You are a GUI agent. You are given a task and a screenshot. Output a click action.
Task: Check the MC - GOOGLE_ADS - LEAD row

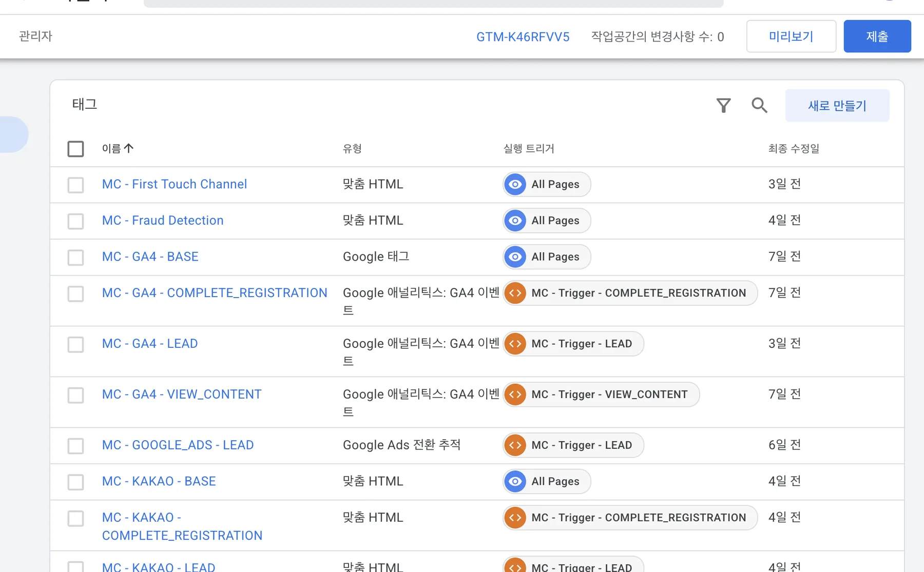[x=75, y=446]
